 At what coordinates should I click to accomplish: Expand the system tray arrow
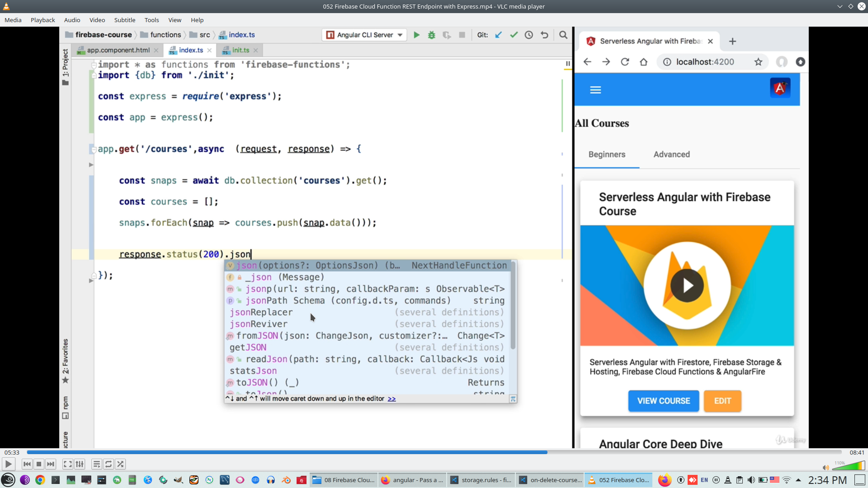[x=798, y=480]
